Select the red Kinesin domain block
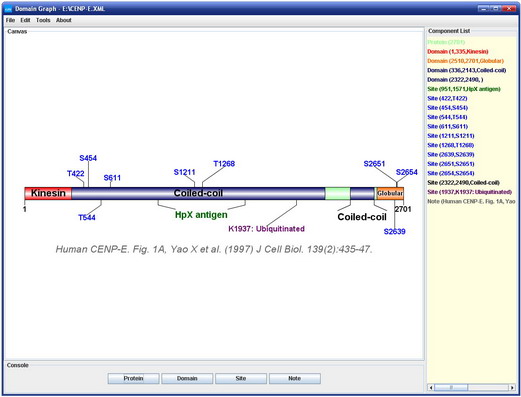Viewport: 521px width, 397px height. [x=48, y=193]
